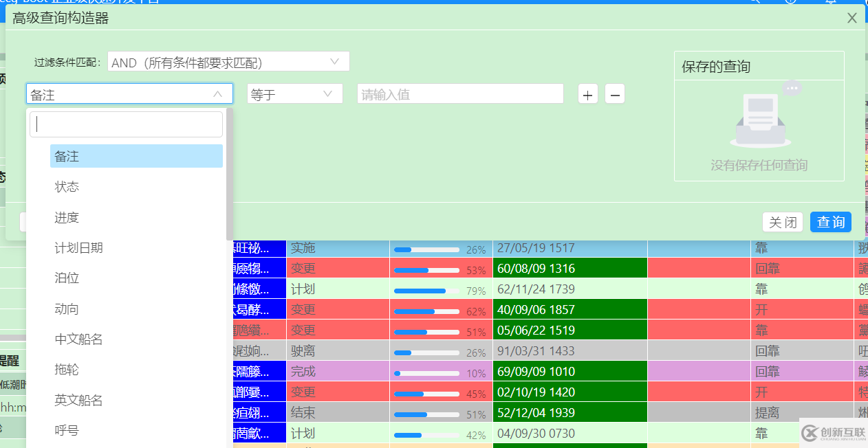Add a condition with the plus button
The image size is (868, 448).
click(587, 94)
